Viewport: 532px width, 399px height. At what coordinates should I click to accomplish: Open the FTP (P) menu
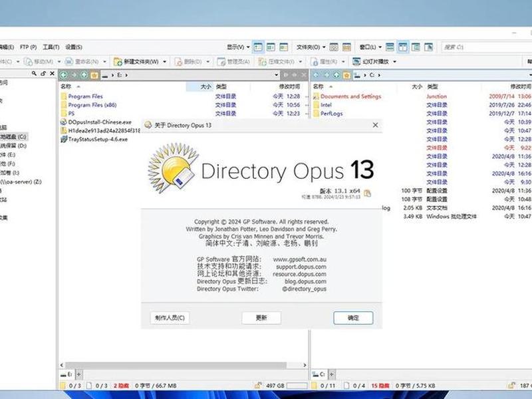[x=28, y=47]
